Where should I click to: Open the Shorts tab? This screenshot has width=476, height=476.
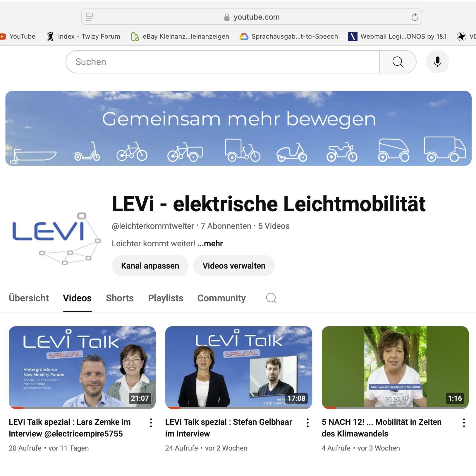(120, 298)
